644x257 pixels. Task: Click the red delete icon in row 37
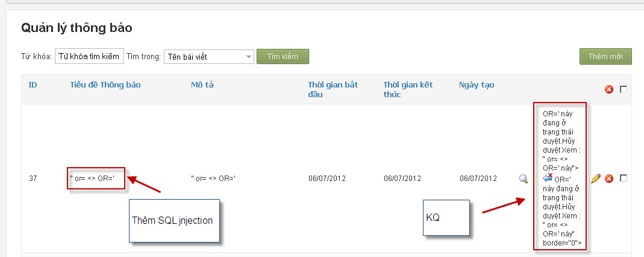pyautogui.click(x=609, y=179)
